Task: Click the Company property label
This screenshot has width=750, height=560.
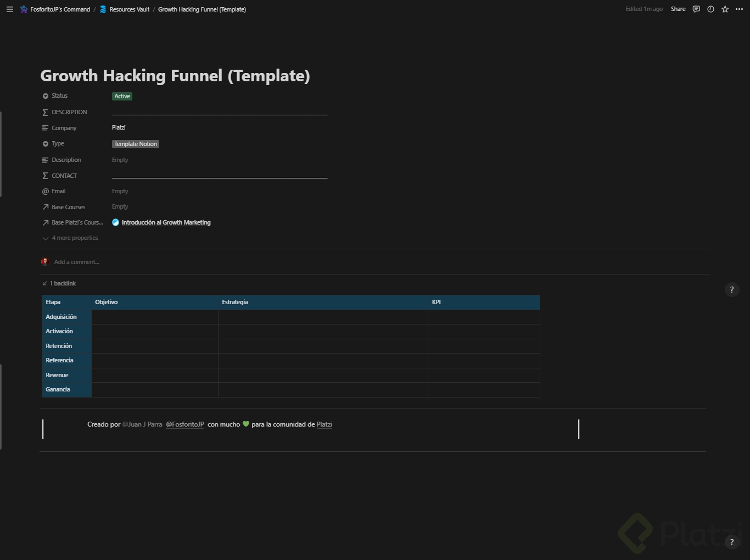Action: pos(64,128)
